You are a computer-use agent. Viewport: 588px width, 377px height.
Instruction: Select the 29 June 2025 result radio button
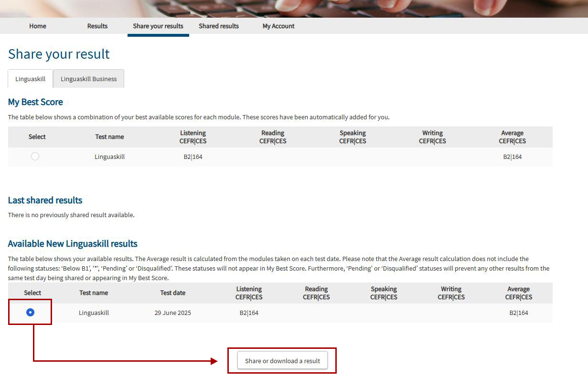click(x=30, y=312)
